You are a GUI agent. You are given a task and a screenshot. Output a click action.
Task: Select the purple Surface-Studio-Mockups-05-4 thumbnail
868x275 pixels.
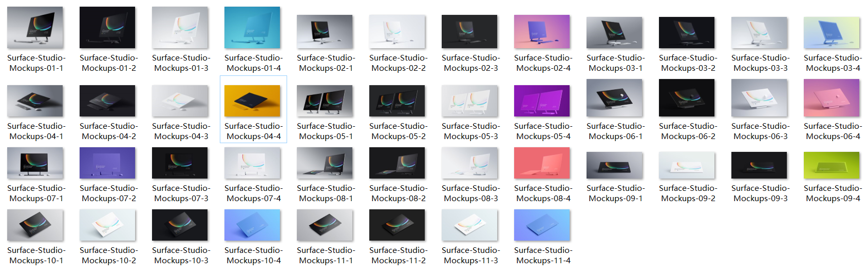[x=542, y=101]
